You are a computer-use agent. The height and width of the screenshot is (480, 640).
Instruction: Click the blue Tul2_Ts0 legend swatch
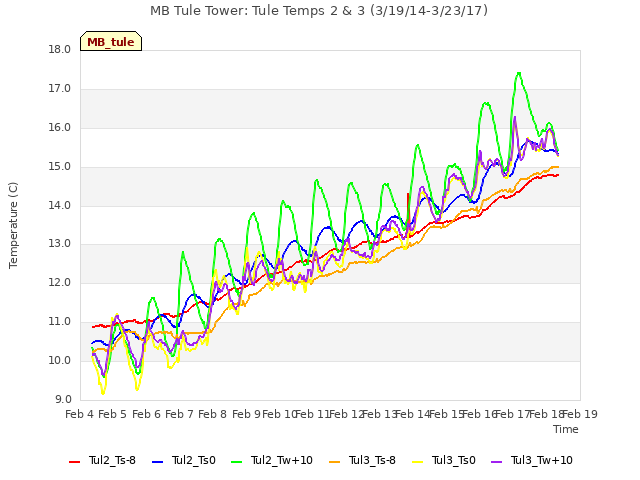[157, 462]
